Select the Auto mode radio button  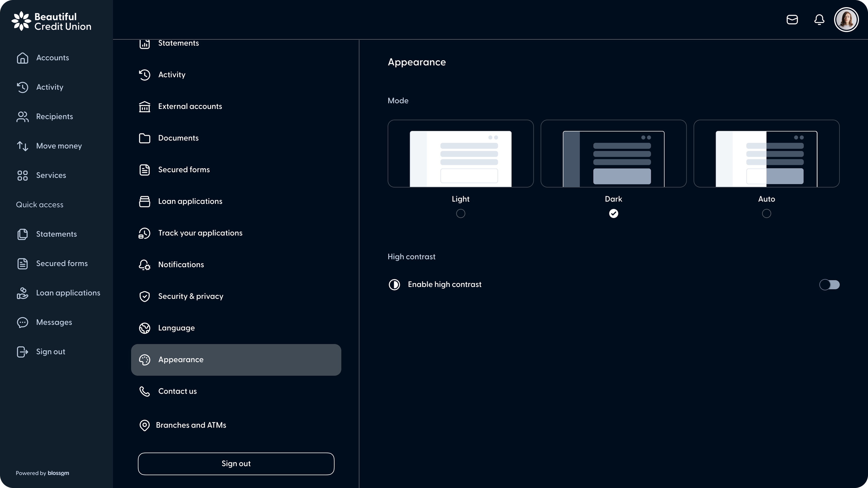point(766,214)
